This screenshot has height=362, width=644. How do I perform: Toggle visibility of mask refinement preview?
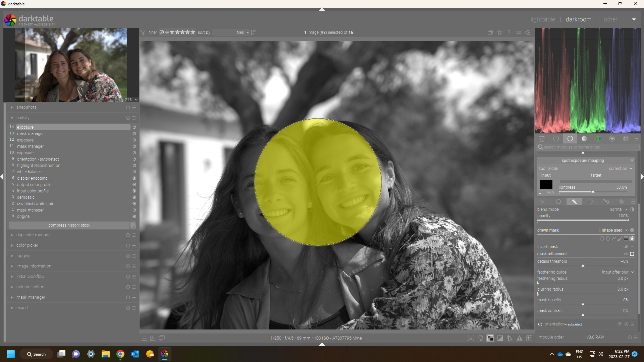pos(626,254)
